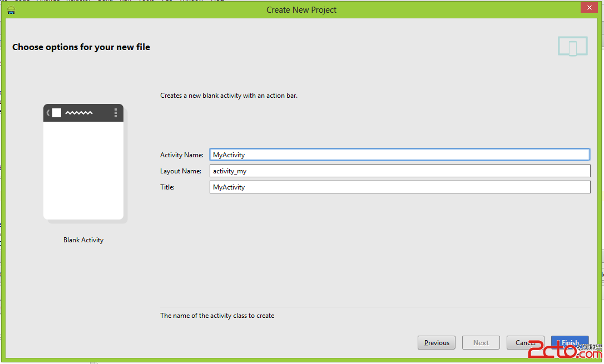Click the Blank Activity label
The width and height of the screenshot is (604, 364).
click(x=83, y=240)
